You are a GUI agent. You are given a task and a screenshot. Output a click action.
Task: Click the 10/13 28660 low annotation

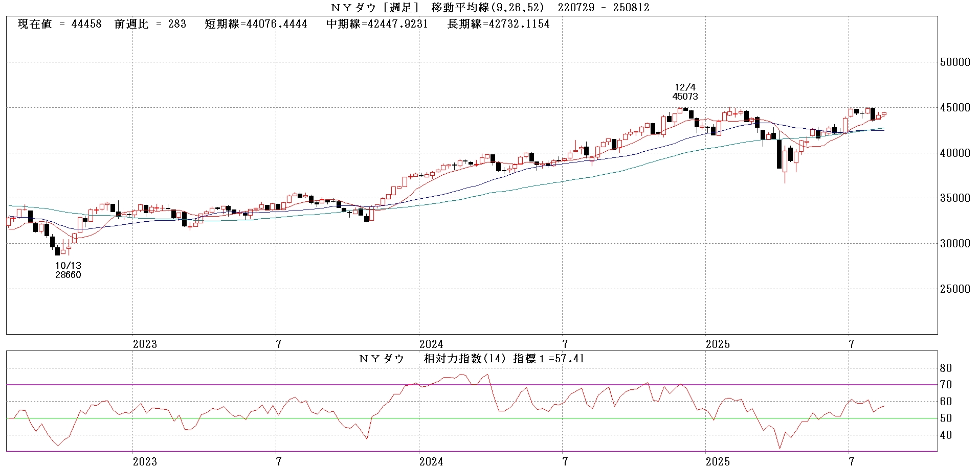coord(68,270)
